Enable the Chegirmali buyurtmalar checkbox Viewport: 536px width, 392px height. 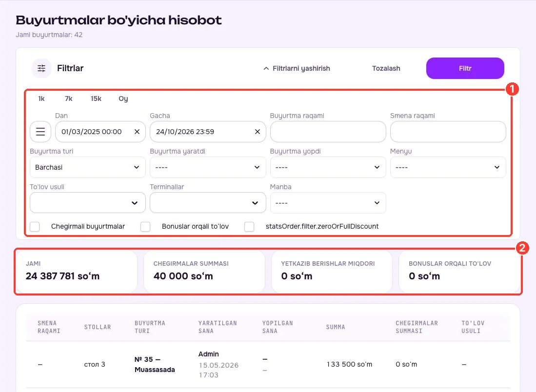click(35, 227)
